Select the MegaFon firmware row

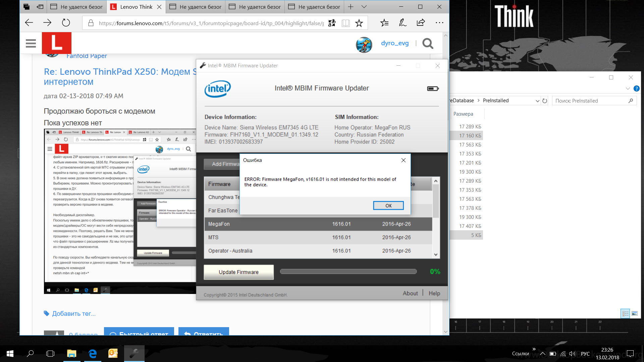(318, 224)
